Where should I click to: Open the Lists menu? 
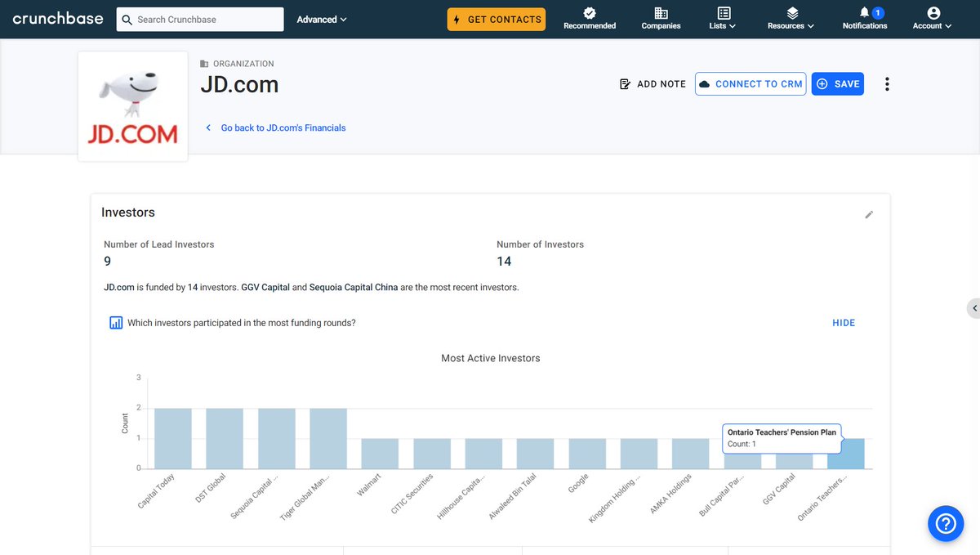click(x=723, y=18)
